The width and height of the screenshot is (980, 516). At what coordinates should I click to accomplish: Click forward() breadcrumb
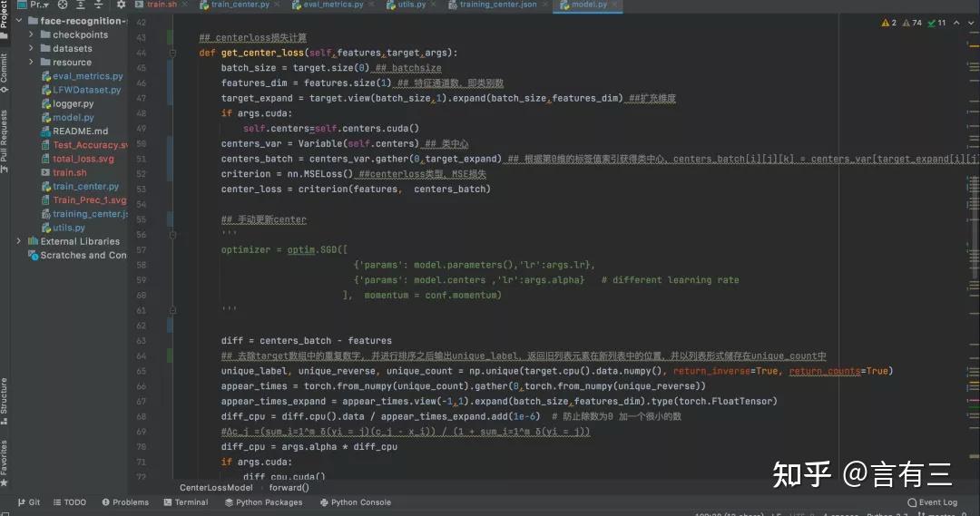[x=289, y=488]
